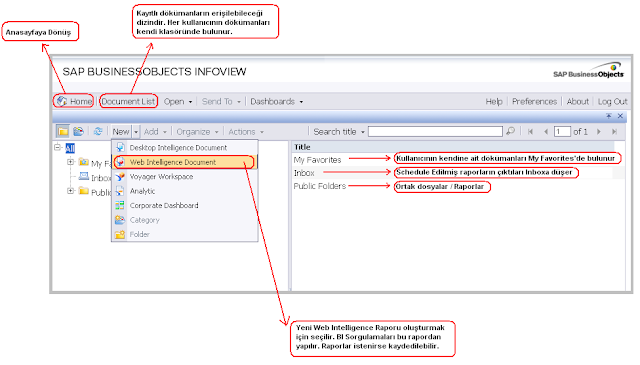Expand Public Folders tree node
640x365 pixels.
click(x=71, y=191)
